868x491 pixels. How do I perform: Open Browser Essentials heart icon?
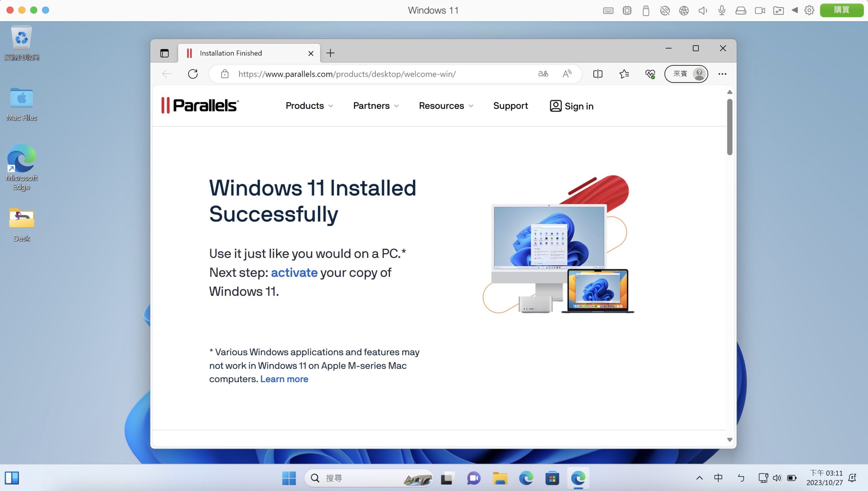pos(650,74)
